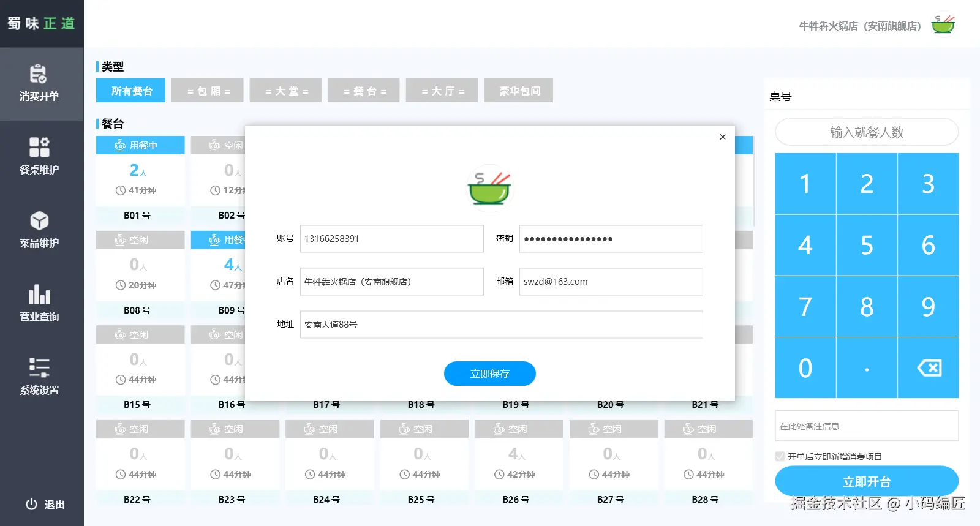980x526 pixels.
Task: Click 2人 count on table B01
Action: tap(138, 170)
